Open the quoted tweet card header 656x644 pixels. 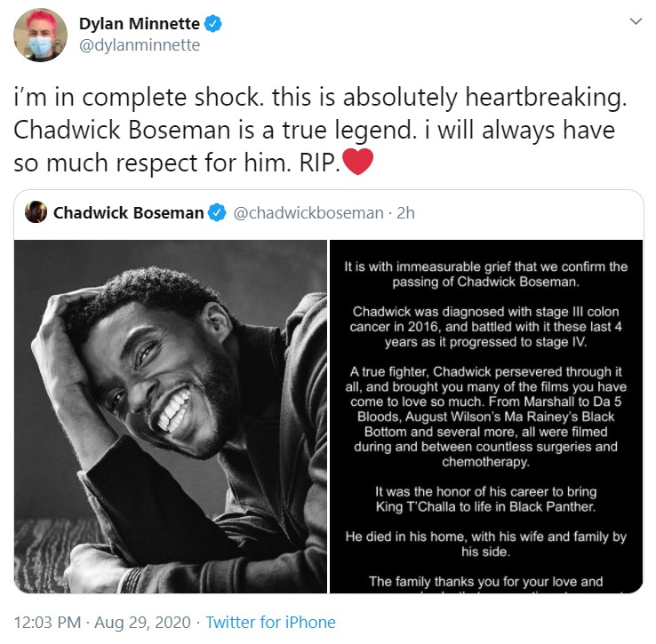(x=328, y=213)
